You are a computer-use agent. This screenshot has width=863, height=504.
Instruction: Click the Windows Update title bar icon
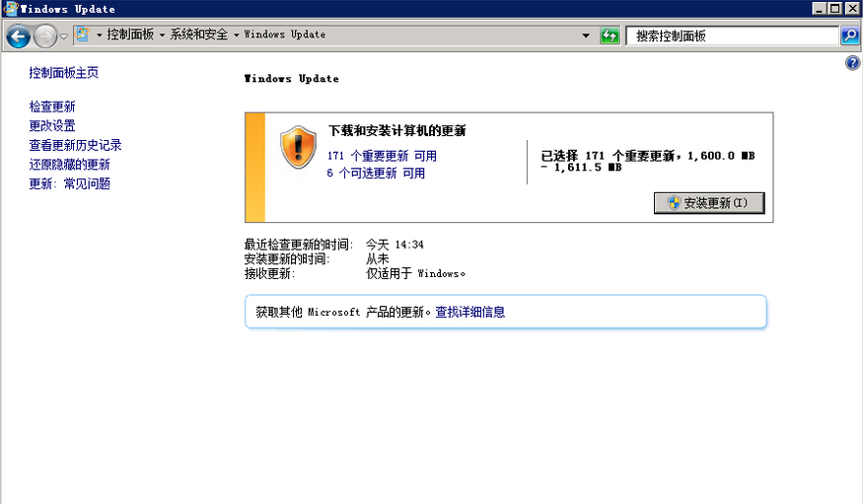(x=11, y=8)
